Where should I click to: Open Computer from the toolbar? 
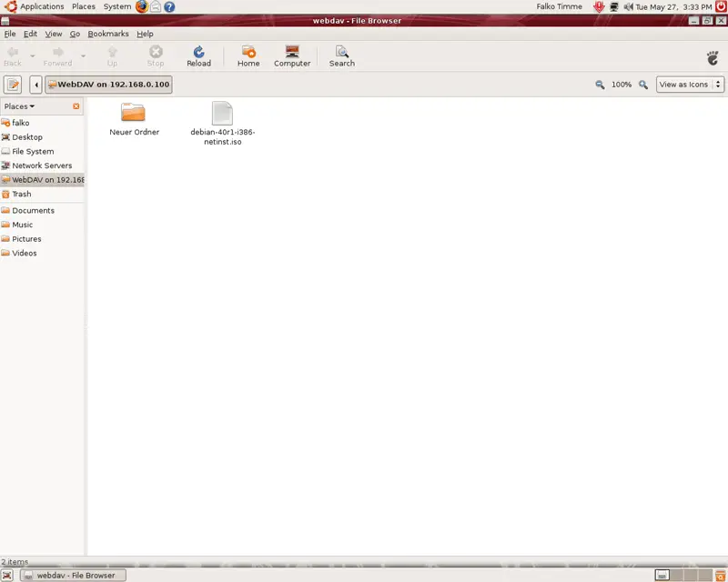(x=292, y=56)
